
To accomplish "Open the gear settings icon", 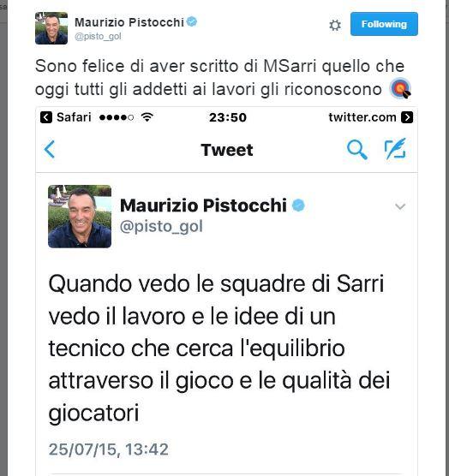I will [x=335, y=25].
